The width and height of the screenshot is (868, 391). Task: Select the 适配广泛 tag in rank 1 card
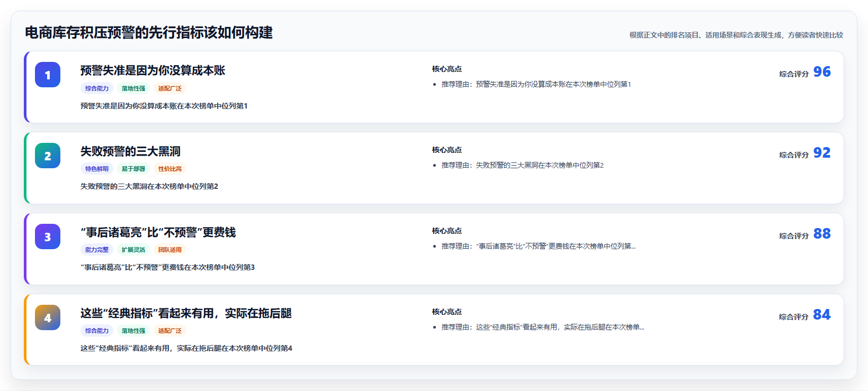click(170, 88)
